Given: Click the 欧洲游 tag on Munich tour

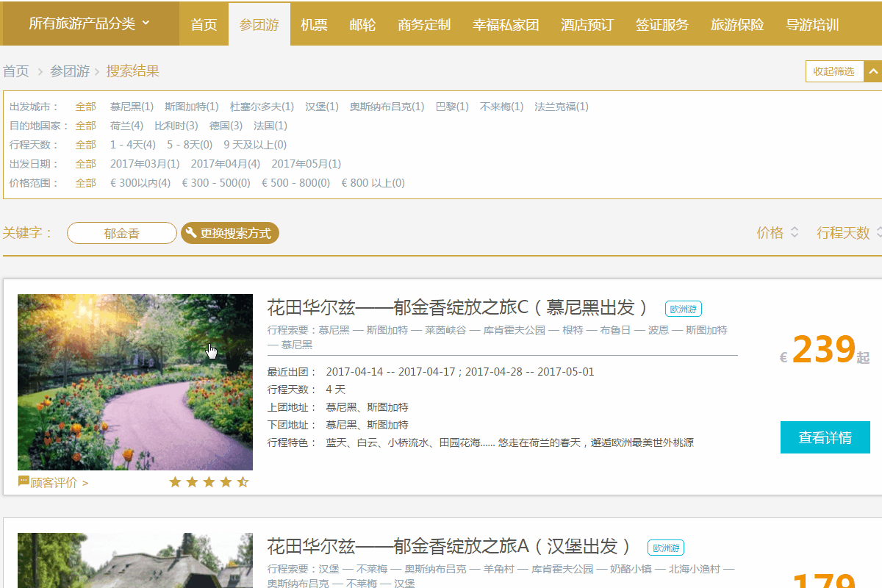Looking at the screenshot, I should pyautogui.click(x=683, y=309).
